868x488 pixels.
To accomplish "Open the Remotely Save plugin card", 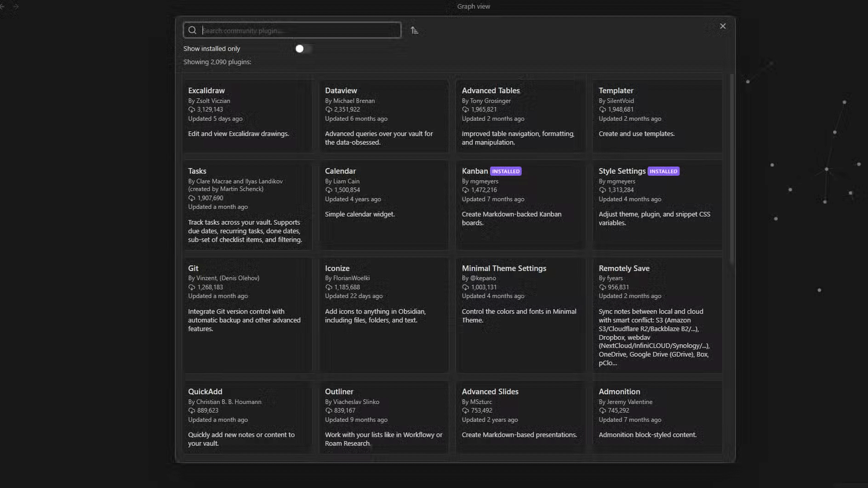I will coord(657,315).
